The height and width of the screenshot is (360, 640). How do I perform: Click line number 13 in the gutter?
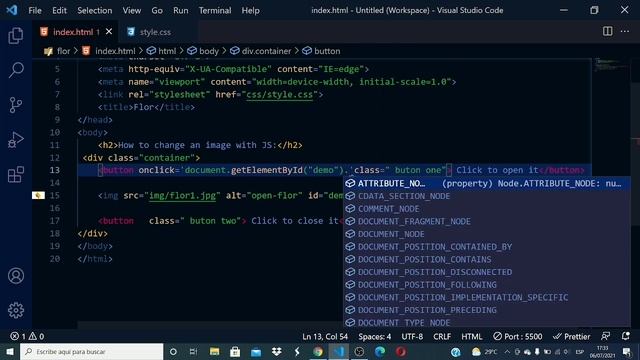tap(55, 170)
